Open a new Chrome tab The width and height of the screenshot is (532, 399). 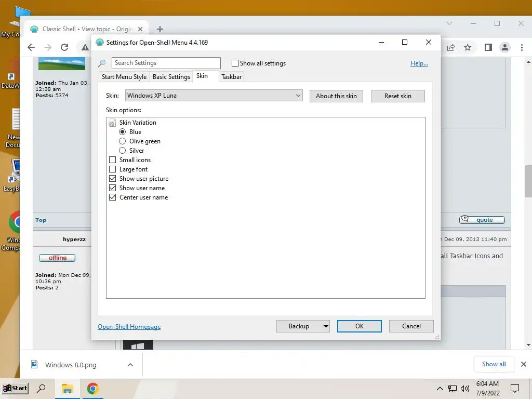coord(160,29)
